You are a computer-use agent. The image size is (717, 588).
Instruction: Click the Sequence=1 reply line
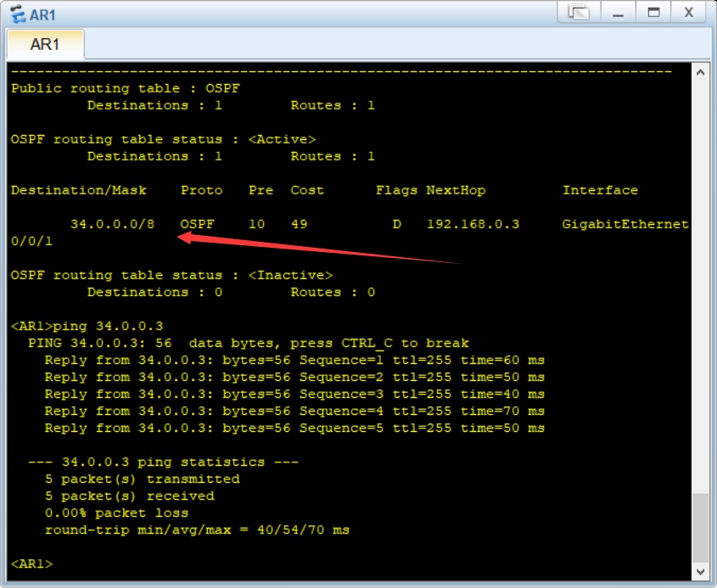[x=294, y=360]
